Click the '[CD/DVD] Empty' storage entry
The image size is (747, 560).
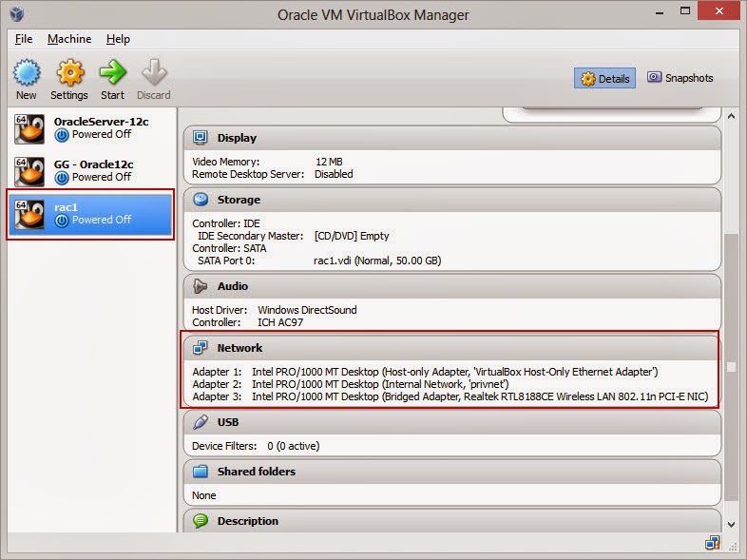coord(352,236)
